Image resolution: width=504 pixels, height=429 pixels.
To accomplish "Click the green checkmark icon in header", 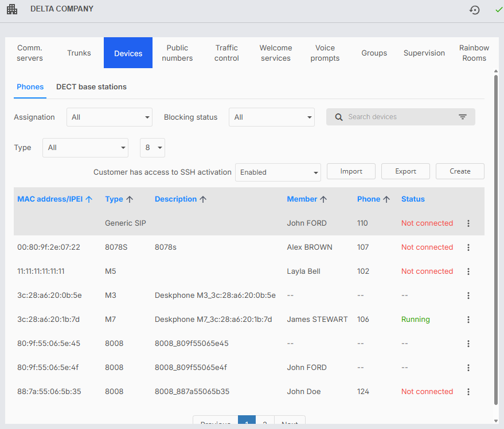I will pos(498,10).
